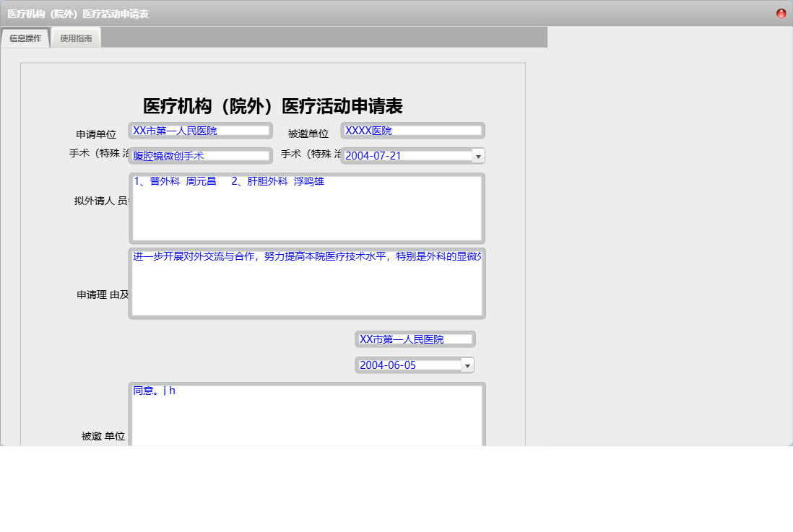Click the 被邀单位 field showing XXXX医院
This screenshot has height=532, width=793.
tap(412, 130)
